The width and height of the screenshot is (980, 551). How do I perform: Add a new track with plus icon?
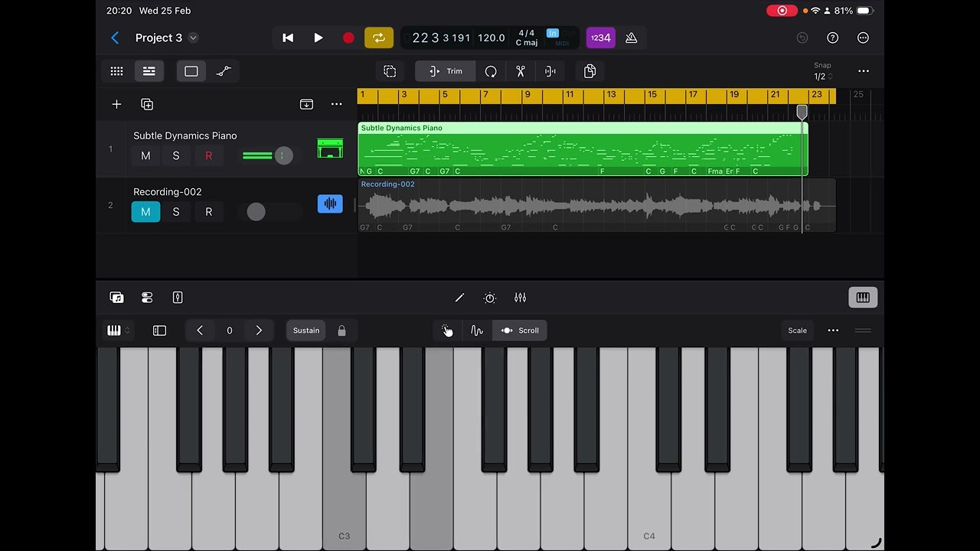[x=116, y=104]
